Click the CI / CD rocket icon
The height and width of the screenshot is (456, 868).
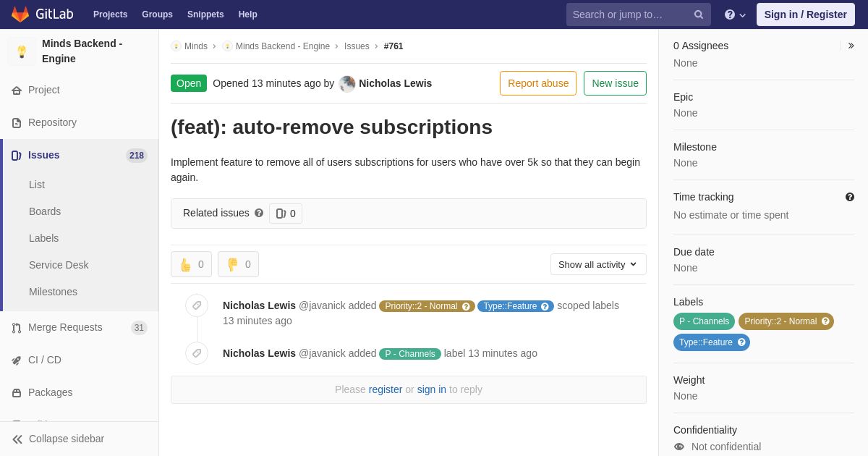[17, 360]
